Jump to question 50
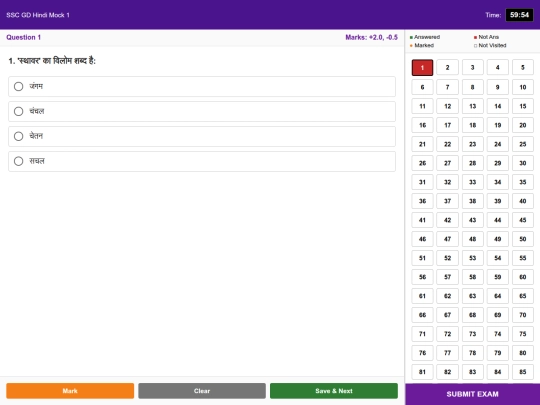Viewport: 540px width, 405px height. coord(523,239)
